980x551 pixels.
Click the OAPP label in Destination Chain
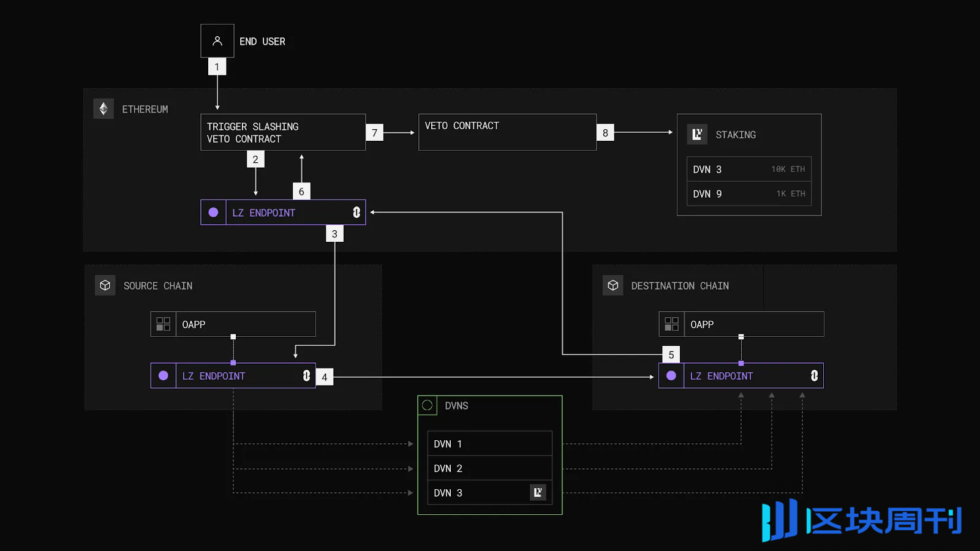point(702,324)
